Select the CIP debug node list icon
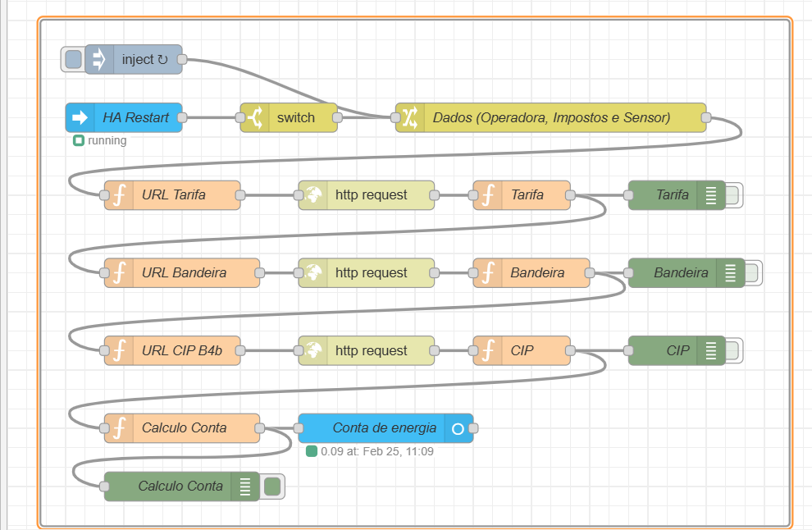 [711, 351]
